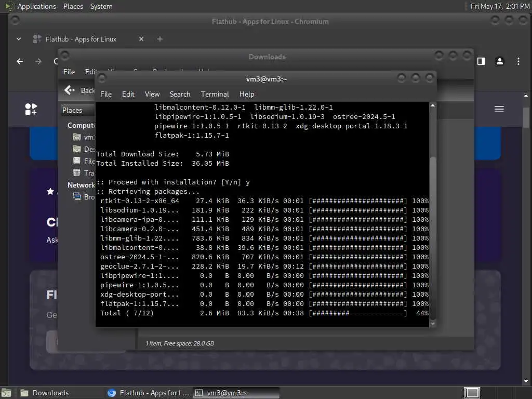Switch to Flathub Chromium window in taskbar
The width and height of the screenshot is (532, 399).
tap(149, 393)
